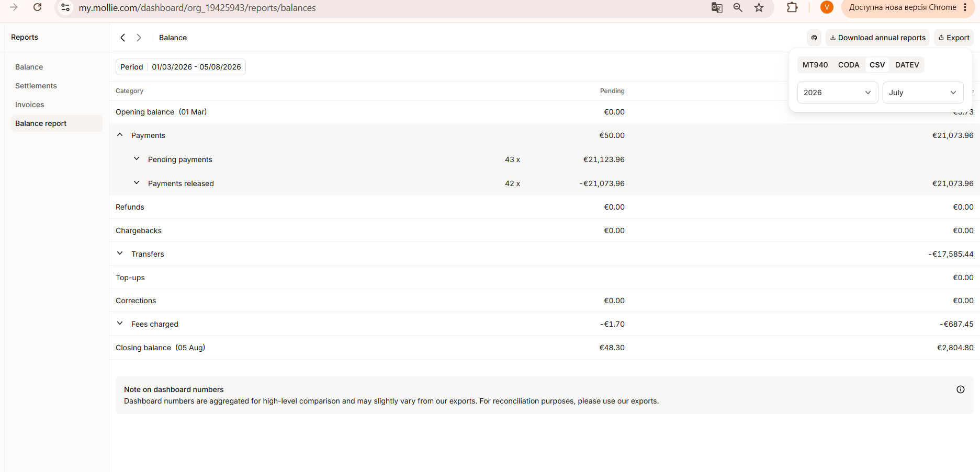Click the Google Translate icon
The image size is (980, 472).
717,7
